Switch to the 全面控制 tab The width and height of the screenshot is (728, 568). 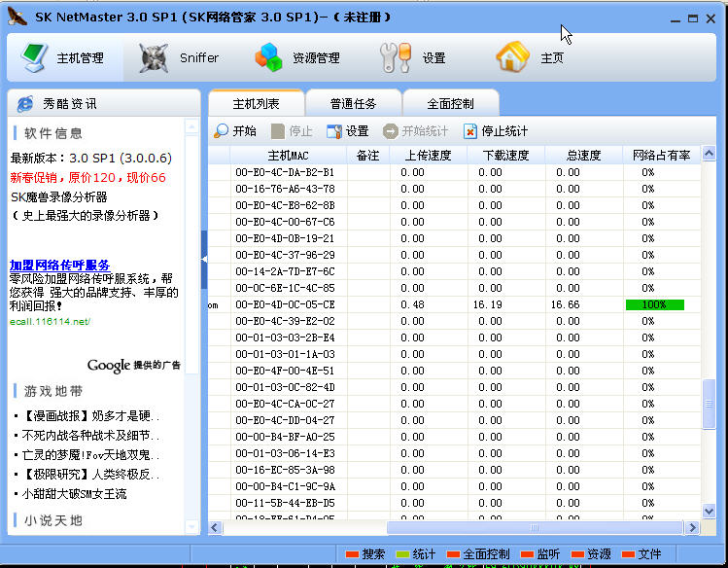450,103
